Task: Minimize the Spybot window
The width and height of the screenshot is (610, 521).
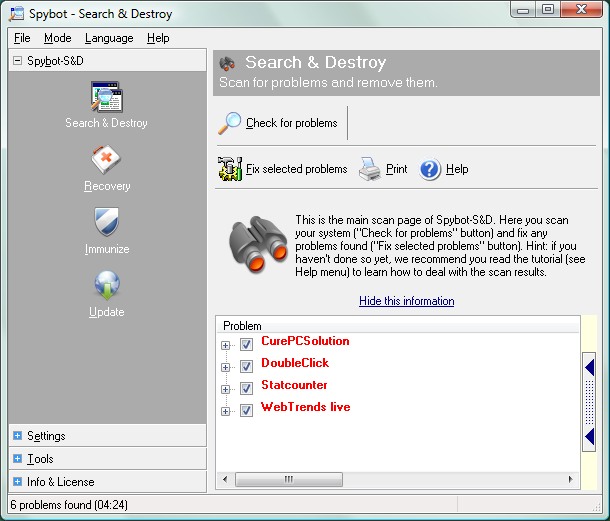Action: (523, 10)
